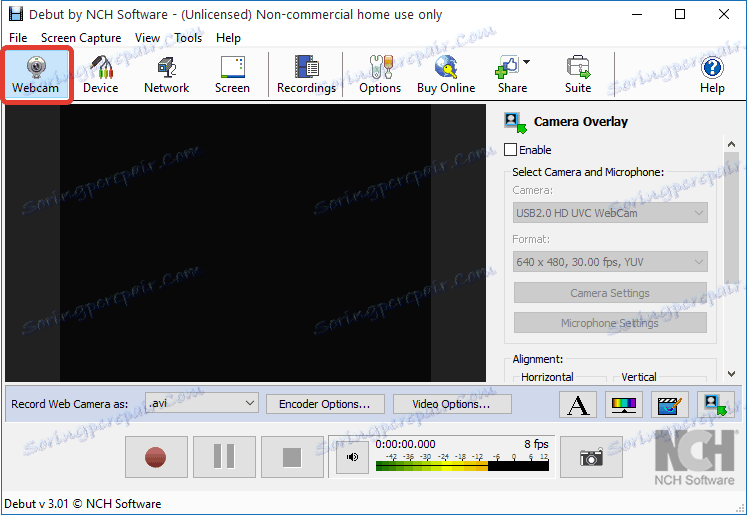The image size is (747, 515).
Task: Open the Tools menu
Action: point(188,38)
